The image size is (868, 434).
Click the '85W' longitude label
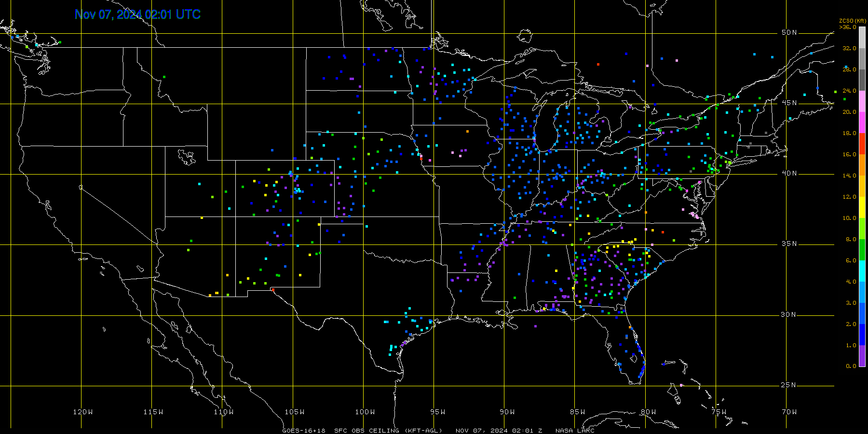tap(578, 412)
